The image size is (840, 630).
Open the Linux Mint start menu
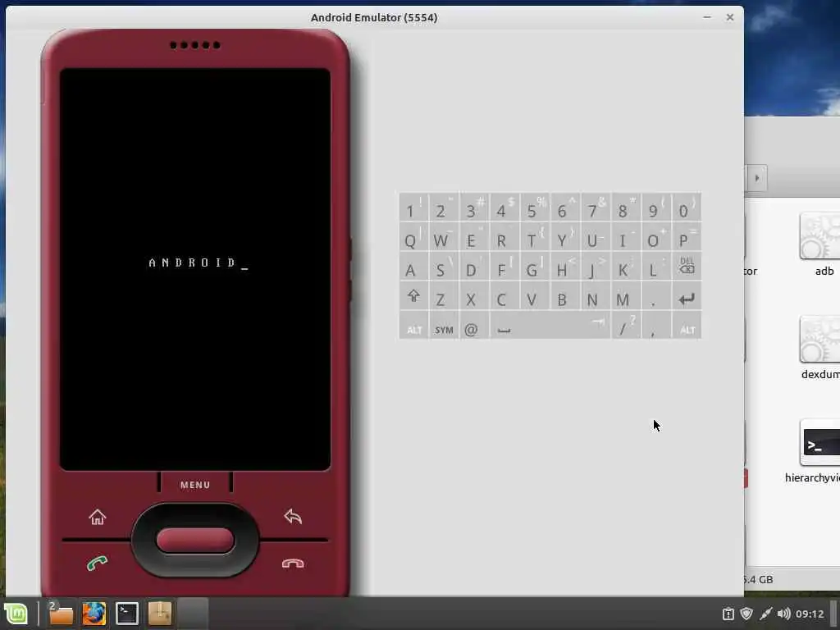[16, 614]
